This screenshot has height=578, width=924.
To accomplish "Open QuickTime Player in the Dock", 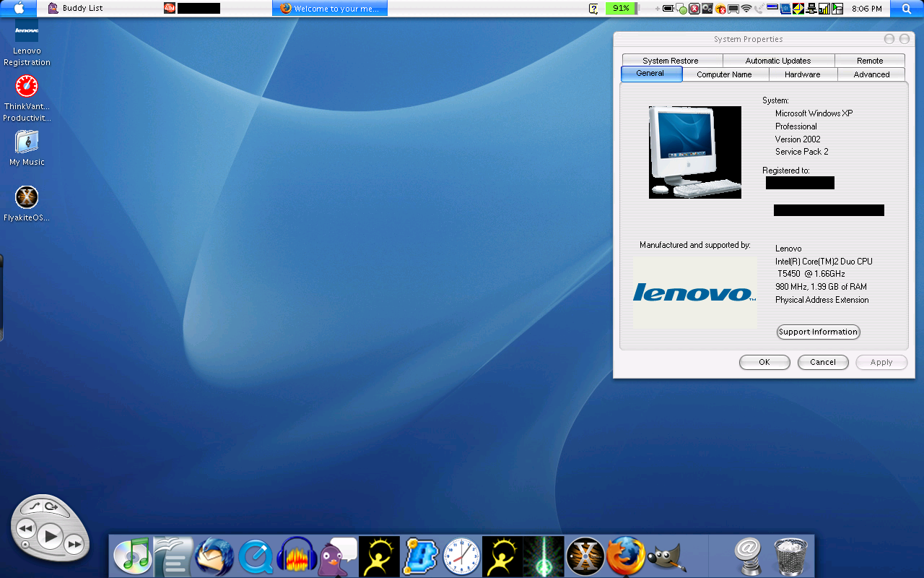I will click(x=256, y=555).
